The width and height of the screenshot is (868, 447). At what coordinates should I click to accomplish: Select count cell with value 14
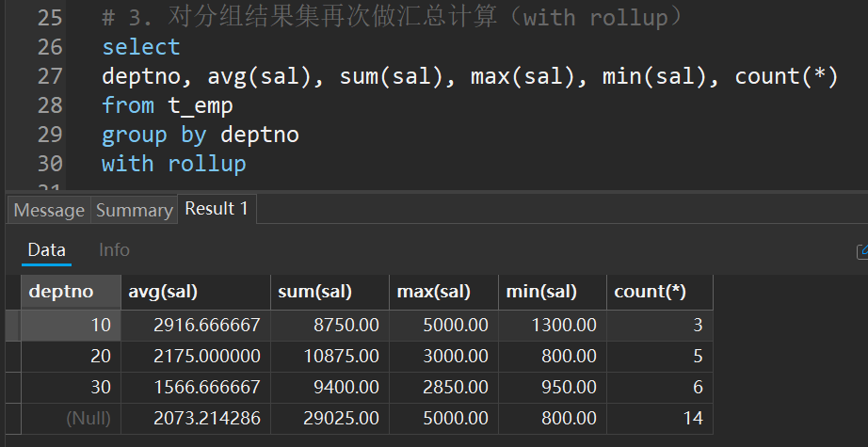(x=660, y=418)
